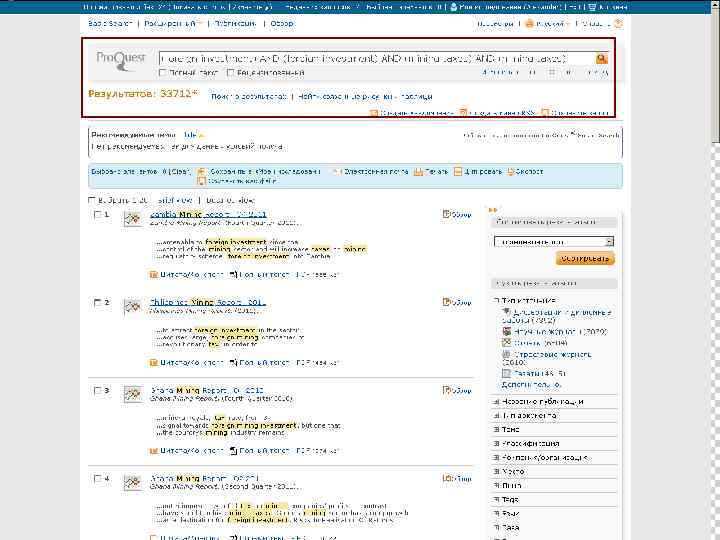
Task: Click citation/abstract icon under Philippines result
Action: point(154,363)
